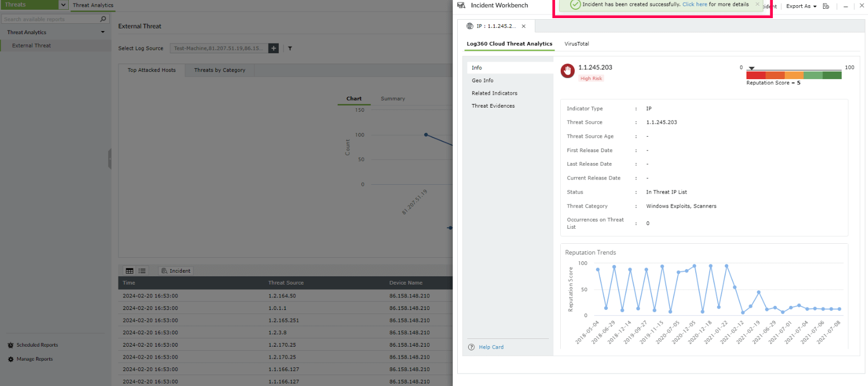Click the Manage Reports gear icon
The image size is (868, 386).
(x=10, y=359)
